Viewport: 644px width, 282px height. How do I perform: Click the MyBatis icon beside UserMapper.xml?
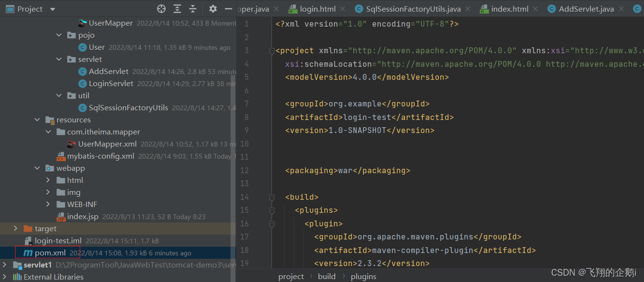72,144
